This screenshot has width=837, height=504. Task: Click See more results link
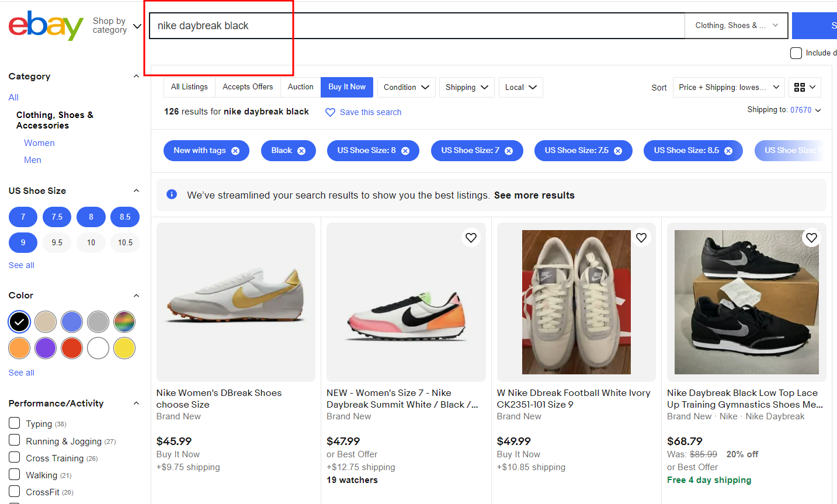534,195
